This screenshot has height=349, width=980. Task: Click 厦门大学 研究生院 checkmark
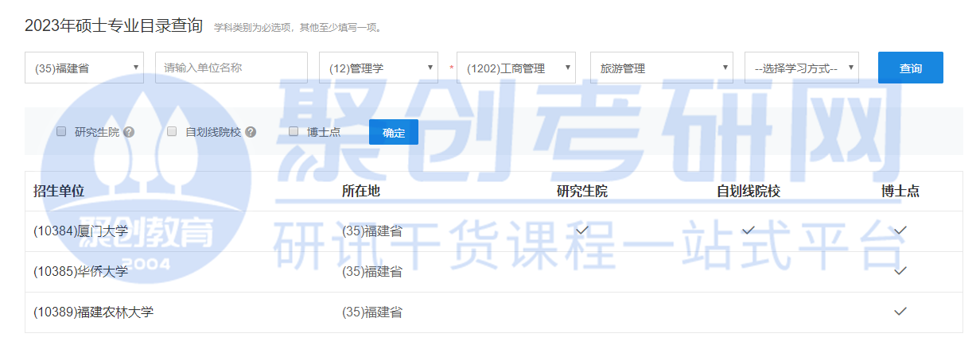582,230
